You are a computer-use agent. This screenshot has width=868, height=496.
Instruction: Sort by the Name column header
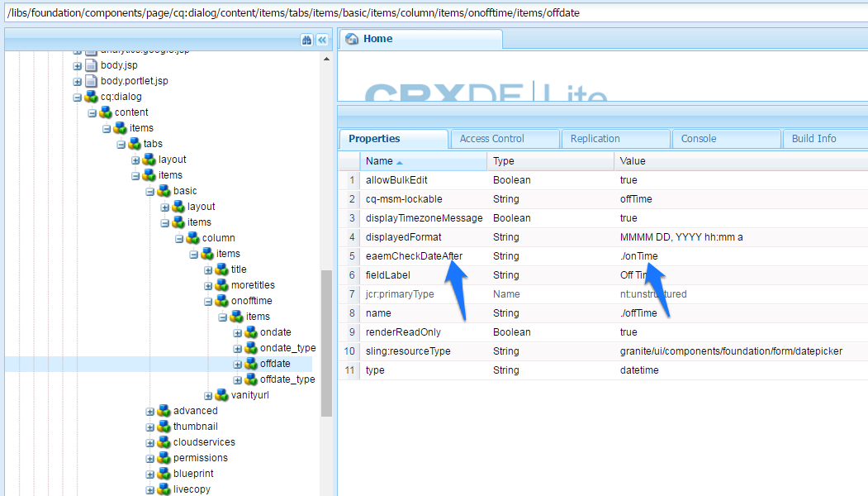click(424, 161)
